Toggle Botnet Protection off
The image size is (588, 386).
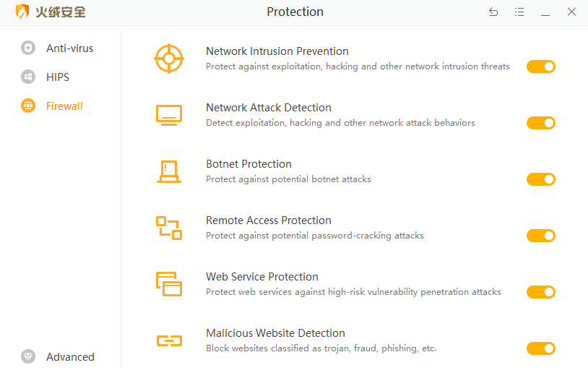point(540,179)
